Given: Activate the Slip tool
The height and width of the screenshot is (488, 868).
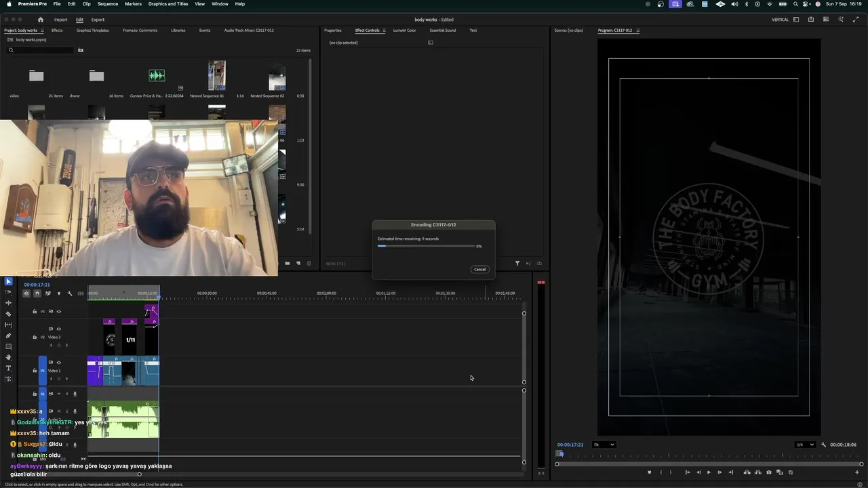Looking at the screenshot, I should pos(8,325).
